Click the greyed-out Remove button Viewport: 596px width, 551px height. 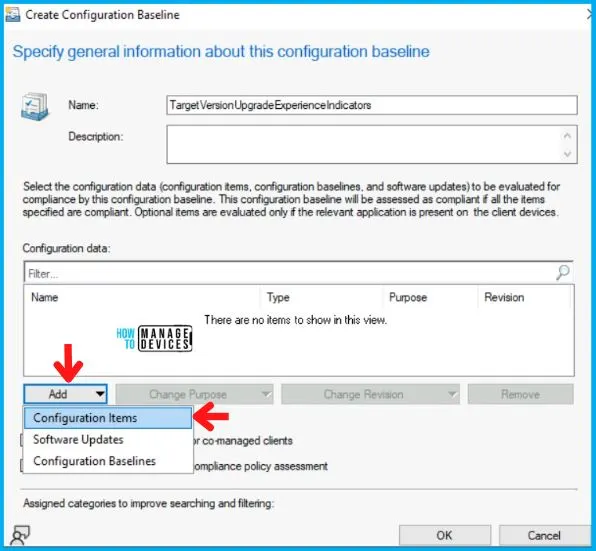click(x=520, y=394)
